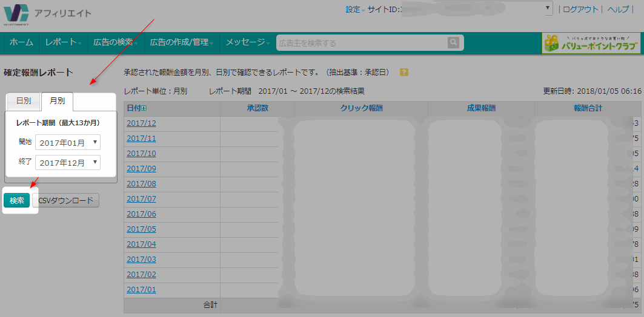Open the 2017/12 report link
The image size is (644, 317).
pyautogui.click(x=141, y=123)
